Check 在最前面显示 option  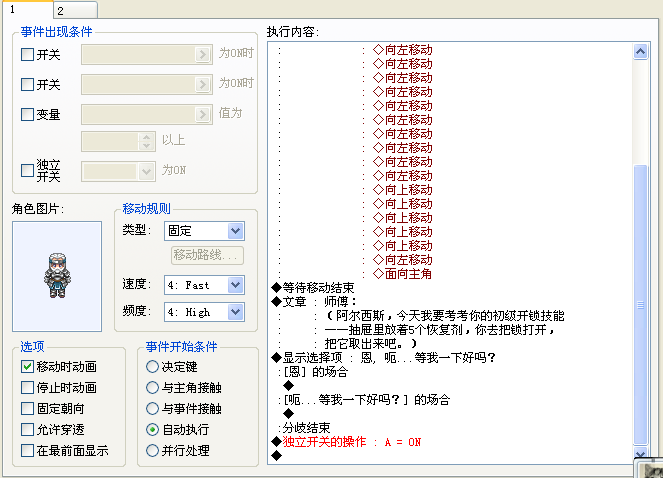pos(27,451)
